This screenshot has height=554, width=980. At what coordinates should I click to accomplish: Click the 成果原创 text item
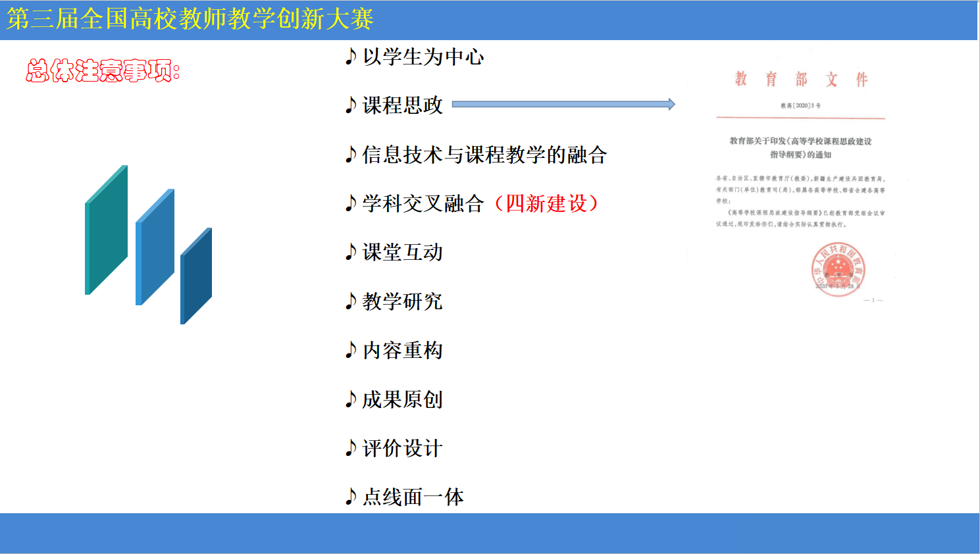tap(403, 399)
